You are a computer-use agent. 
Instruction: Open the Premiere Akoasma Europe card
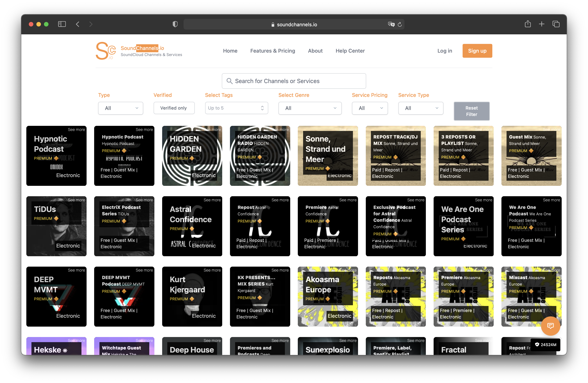tap(464, 296)
